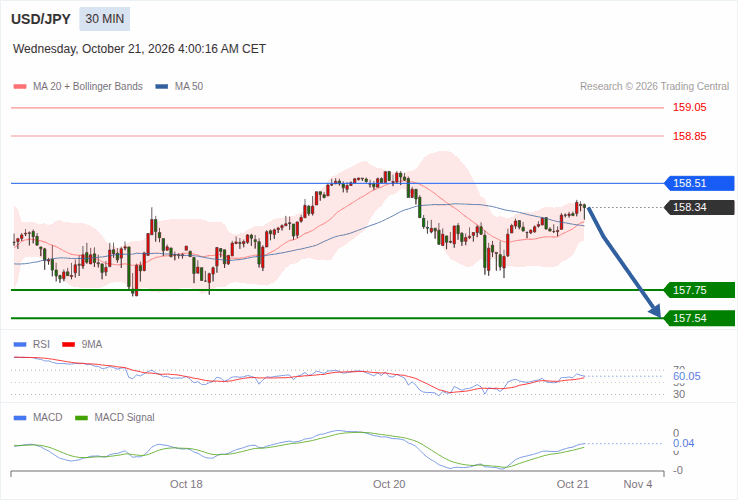
Task: Click the 'Research © 2026 Trading Central' credit
Action: pos(654,87)
